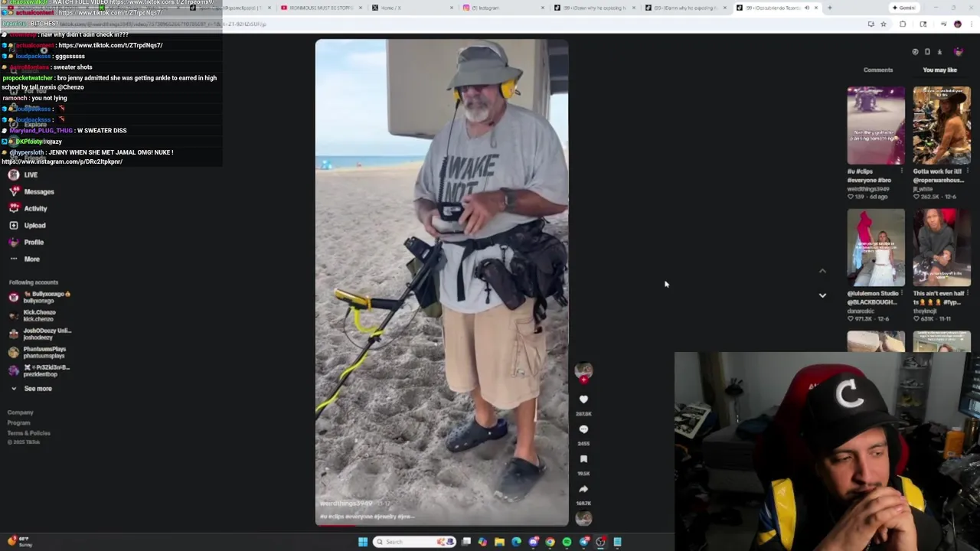Open Notepad from taskbar
The height and width of the screenshot is (551, 980).
point(617,542)
